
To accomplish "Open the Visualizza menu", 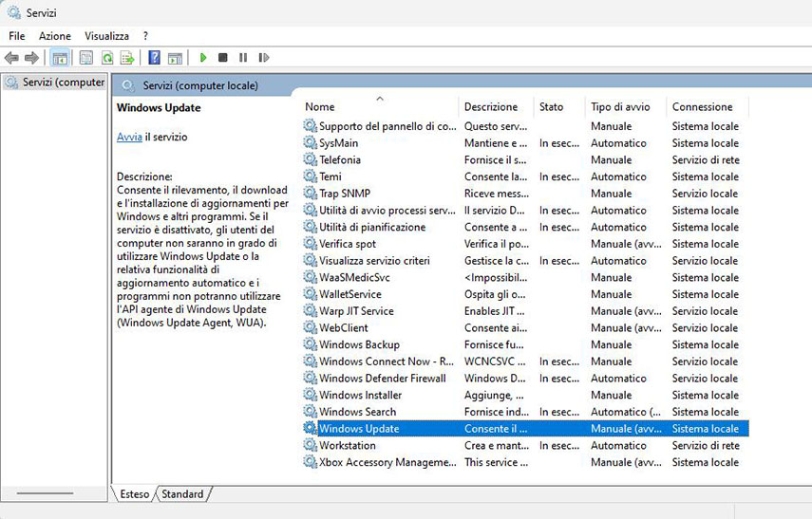I will click(x=106, y=36).
